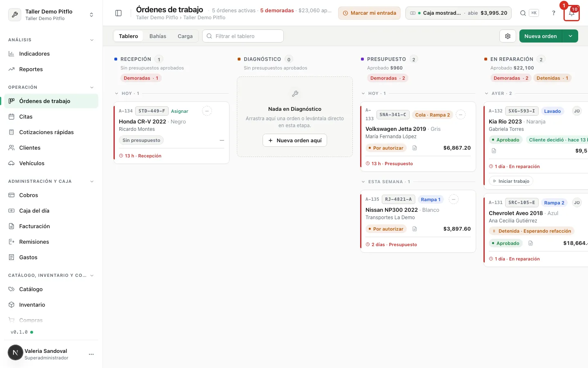Viewport: 588px width, 368px height.
Task: Open the Nueva orden dropdown arrow
Action: 570,36
